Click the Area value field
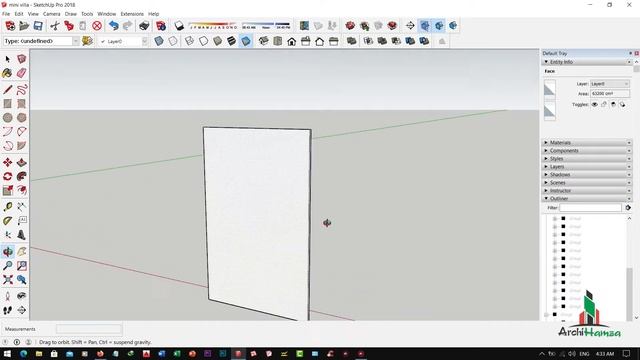Image resolution: width=640 pixels, height=360 pixels. (x=610, y=93)
